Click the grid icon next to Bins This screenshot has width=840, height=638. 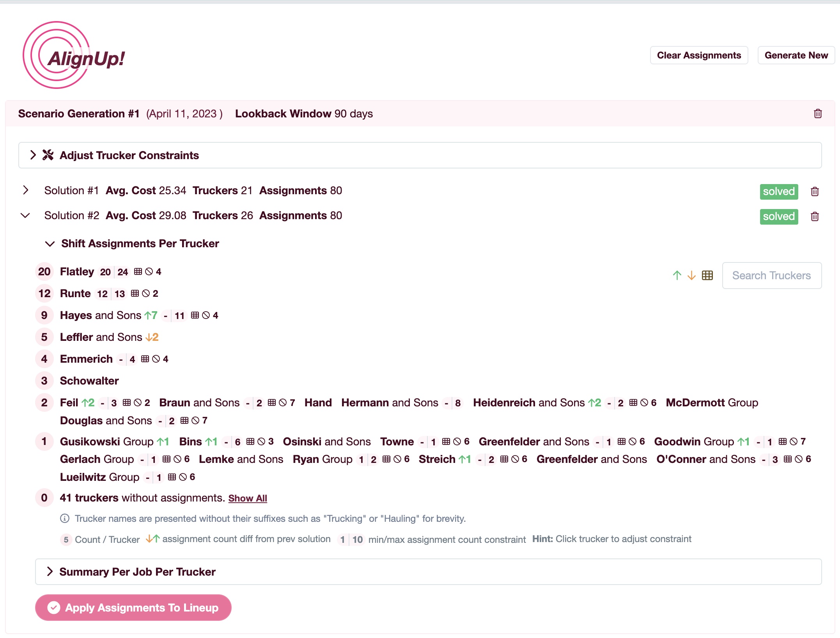[x=250, y=441]
